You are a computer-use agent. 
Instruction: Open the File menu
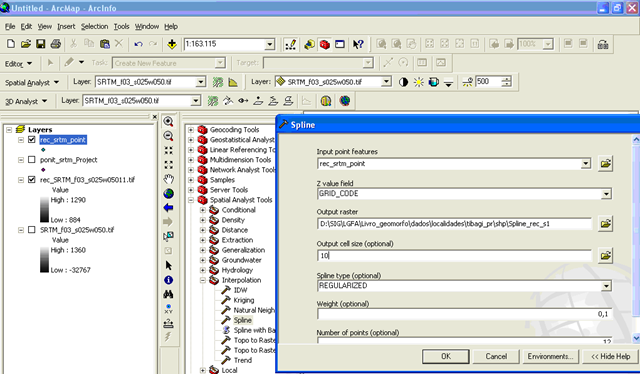pyautogui.click(x=10, y=27)
